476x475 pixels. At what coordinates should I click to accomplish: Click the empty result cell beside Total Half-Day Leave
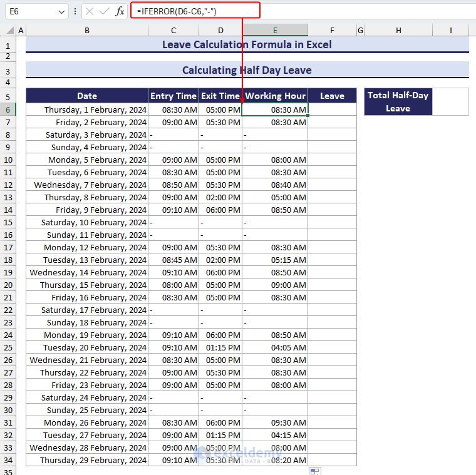pyautogui.click(x=450, y=102)
